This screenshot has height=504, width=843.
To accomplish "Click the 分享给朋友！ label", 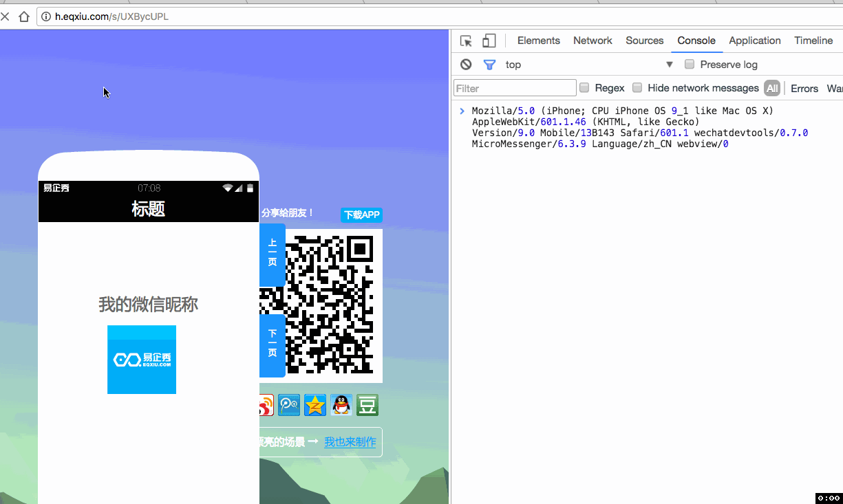I will (288, 213).
